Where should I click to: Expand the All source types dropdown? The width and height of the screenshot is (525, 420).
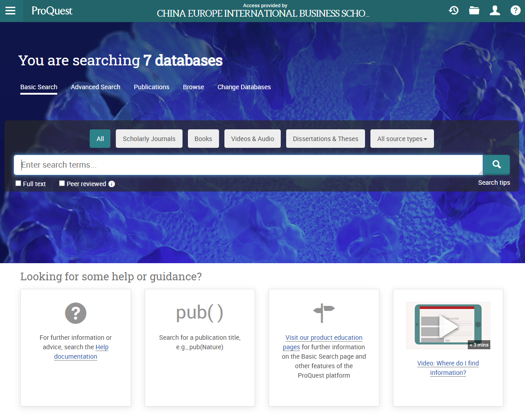[x=402, y=139]
